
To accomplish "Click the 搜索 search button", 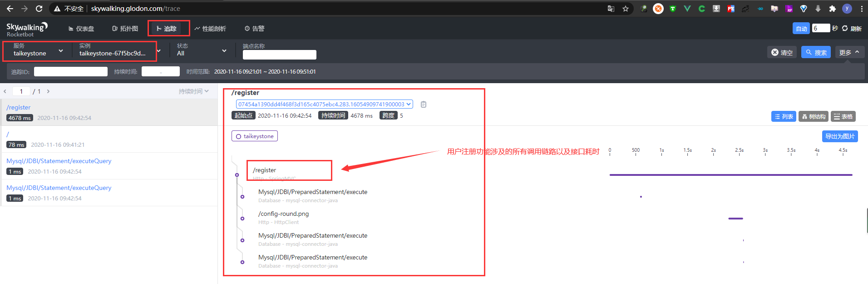I will 815,52.
